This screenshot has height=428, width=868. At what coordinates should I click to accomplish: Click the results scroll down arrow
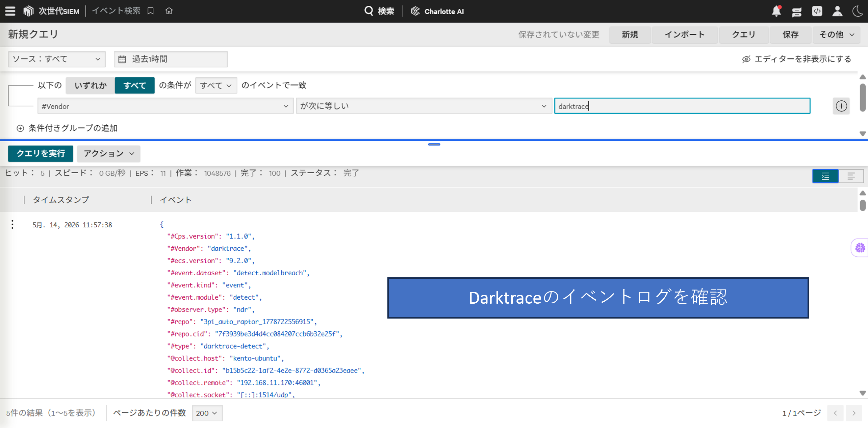click(x=863, y=393)
